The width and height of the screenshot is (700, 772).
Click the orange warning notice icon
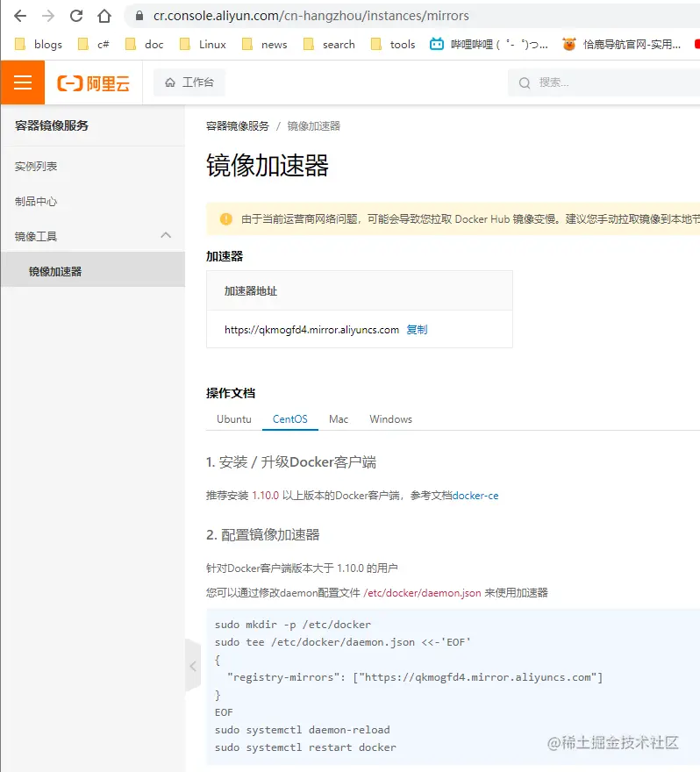(x=226, y=219)
